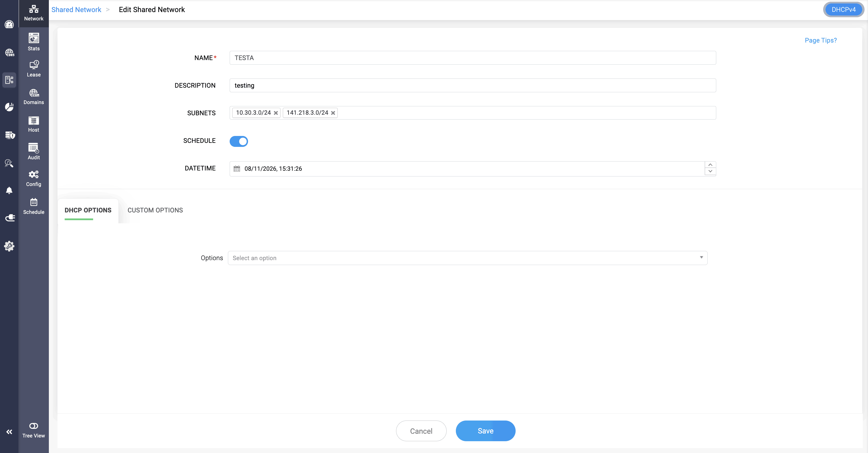Click the 141.218.3.0/24 subnet tag text
This screenshot has width=868, height=453.
pyautogui.click(x=307, y=113)
